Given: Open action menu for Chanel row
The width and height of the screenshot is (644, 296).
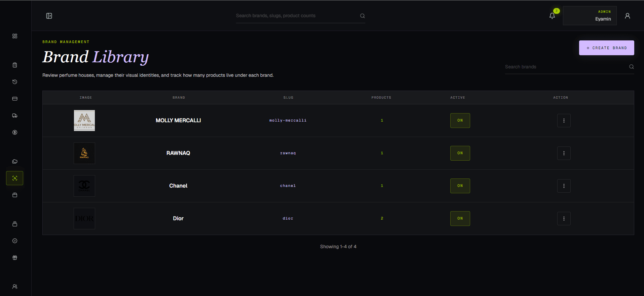Looking at the screenshot, I should [564, 186].
